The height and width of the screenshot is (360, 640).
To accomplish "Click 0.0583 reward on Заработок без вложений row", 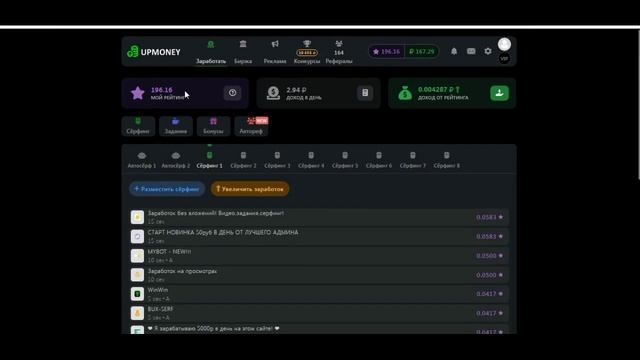I will 489,217.
